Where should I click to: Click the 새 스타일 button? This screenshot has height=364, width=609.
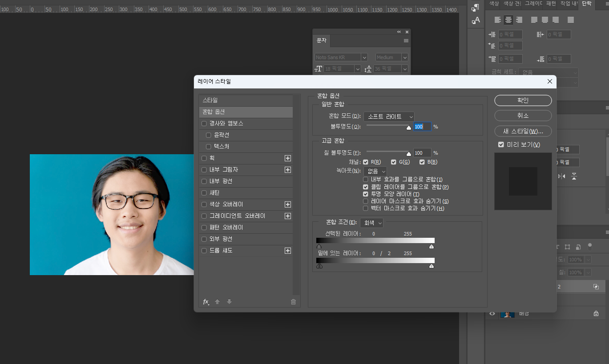523,131
